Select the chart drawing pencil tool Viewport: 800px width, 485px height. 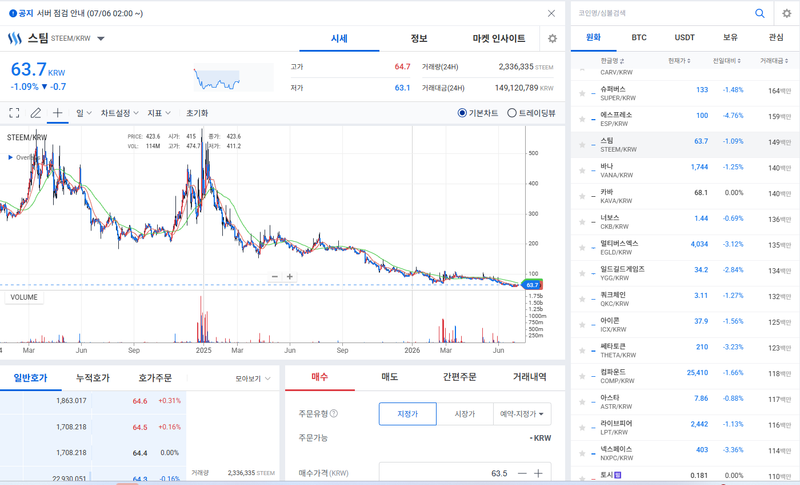click(x=36, y=113)
